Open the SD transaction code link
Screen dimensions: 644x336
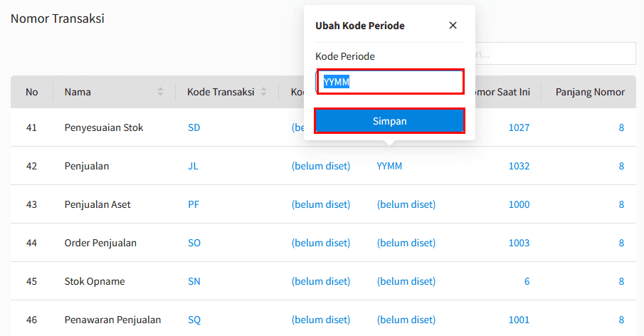194,127
